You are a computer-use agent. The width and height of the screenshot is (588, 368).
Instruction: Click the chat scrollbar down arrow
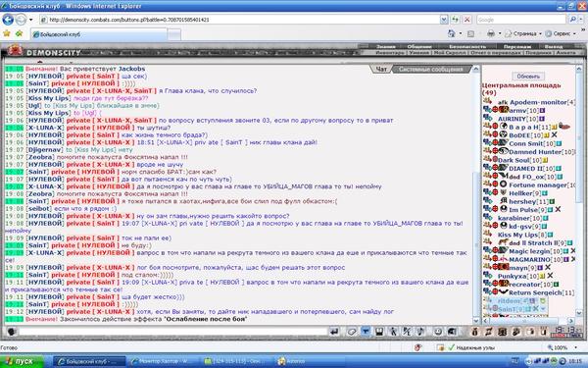[476, 320]
